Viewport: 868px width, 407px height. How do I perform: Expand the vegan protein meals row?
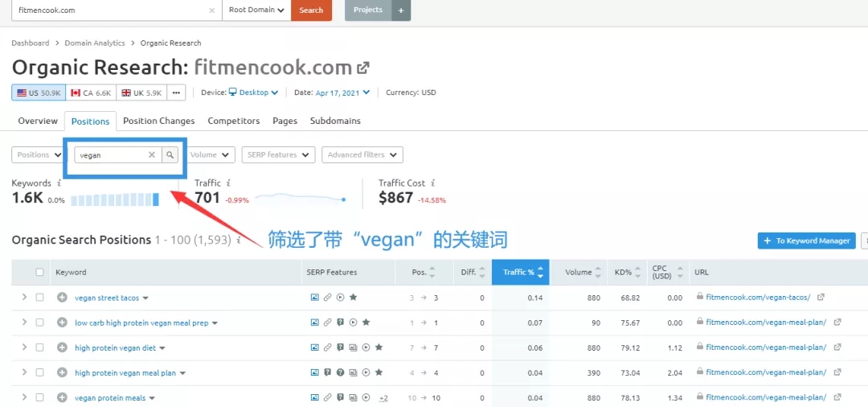coord(24,397)
